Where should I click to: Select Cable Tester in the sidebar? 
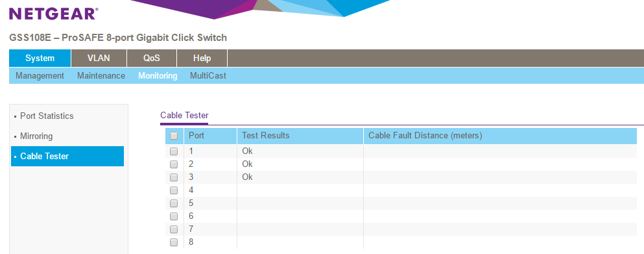point(67,156)
